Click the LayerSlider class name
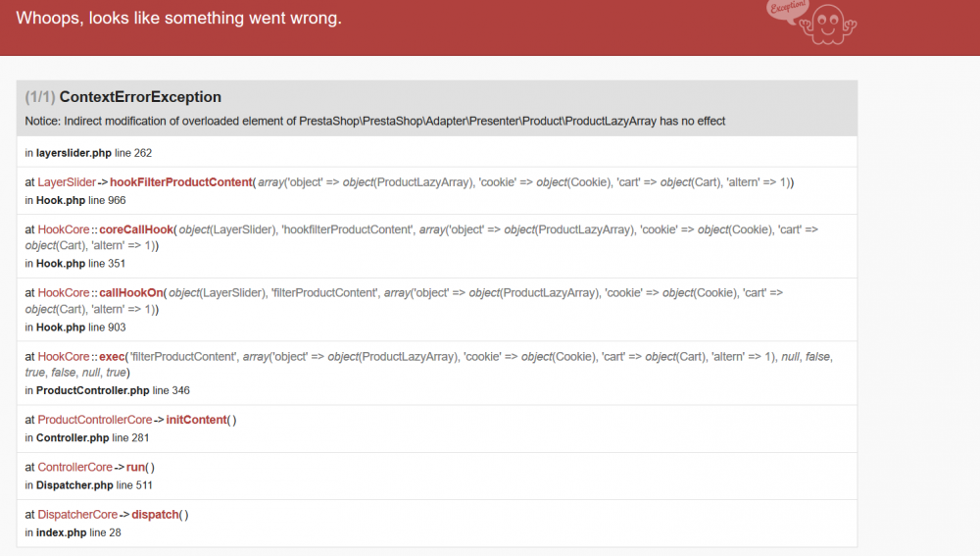This screenshot has width=980, height=556. coord(67,182)
